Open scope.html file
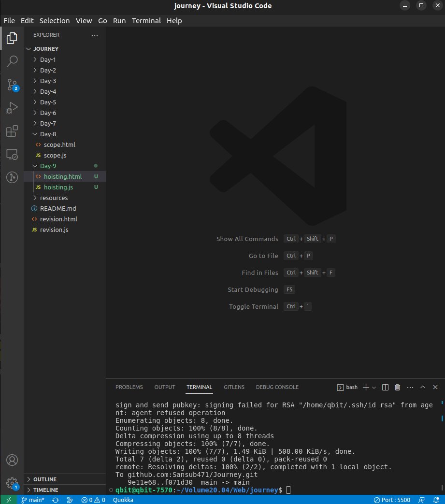Screen dimensions: 445x504 point(65,144)
